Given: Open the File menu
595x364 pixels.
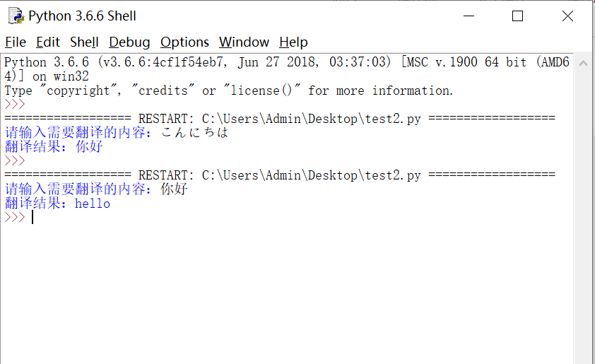Looking at the screenshot, I should pos(16,42).
